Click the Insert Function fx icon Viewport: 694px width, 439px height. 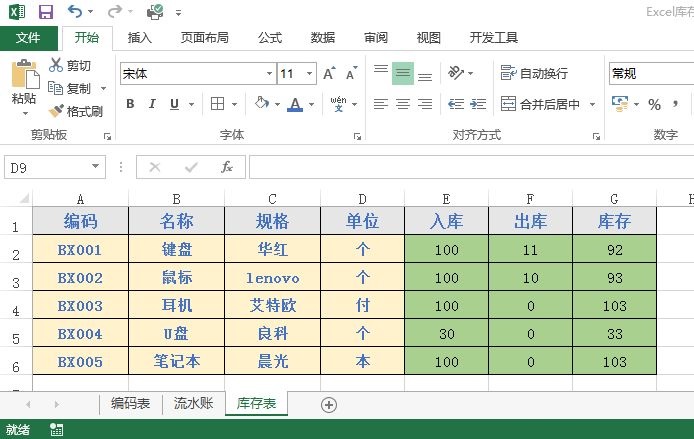227,167
